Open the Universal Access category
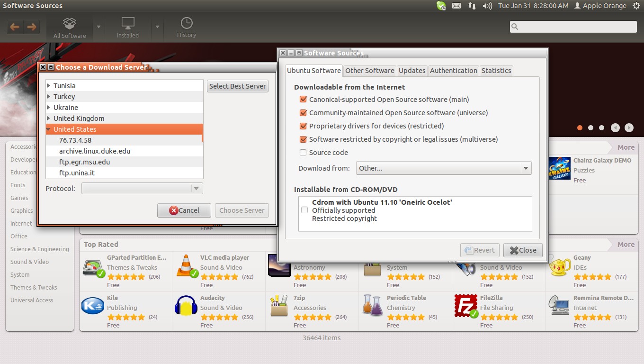 point(32,300)
